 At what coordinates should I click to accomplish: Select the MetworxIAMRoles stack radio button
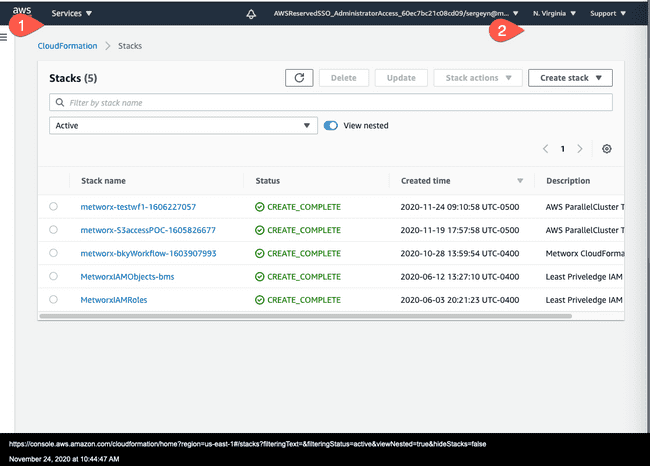click(53, 299)
